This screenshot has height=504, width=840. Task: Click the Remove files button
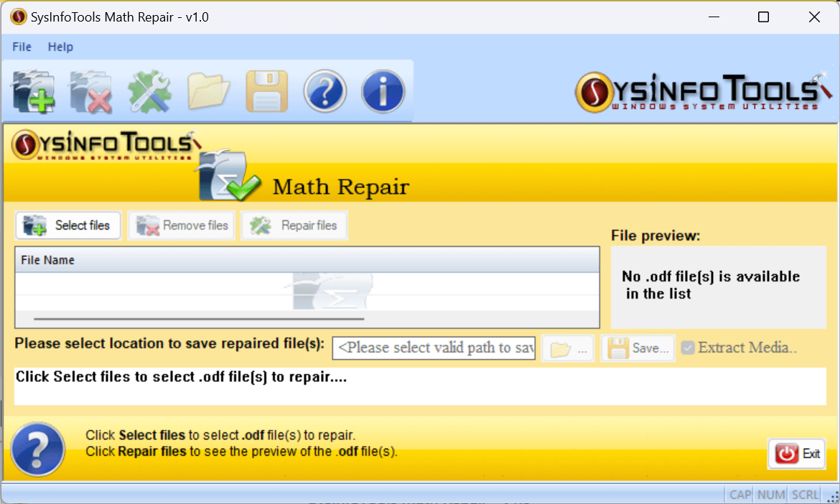click(182, 225)
